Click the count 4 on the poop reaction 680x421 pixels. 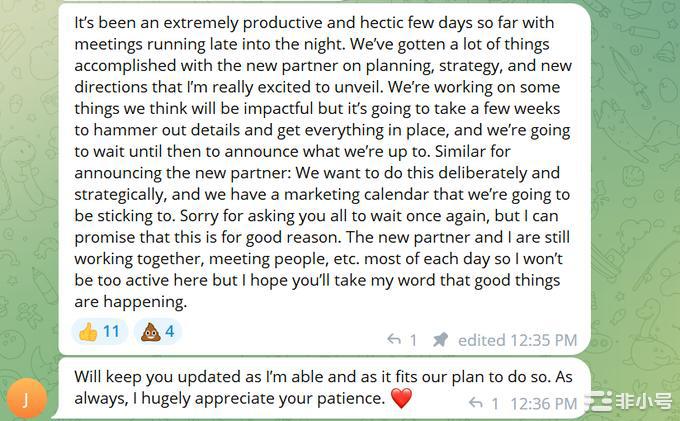169,332
